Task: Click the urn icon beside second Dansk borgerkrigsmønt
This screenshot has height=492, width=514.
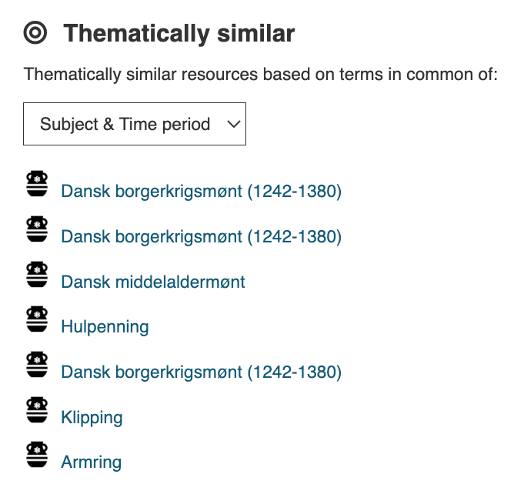Action: [x=37, y=229]
